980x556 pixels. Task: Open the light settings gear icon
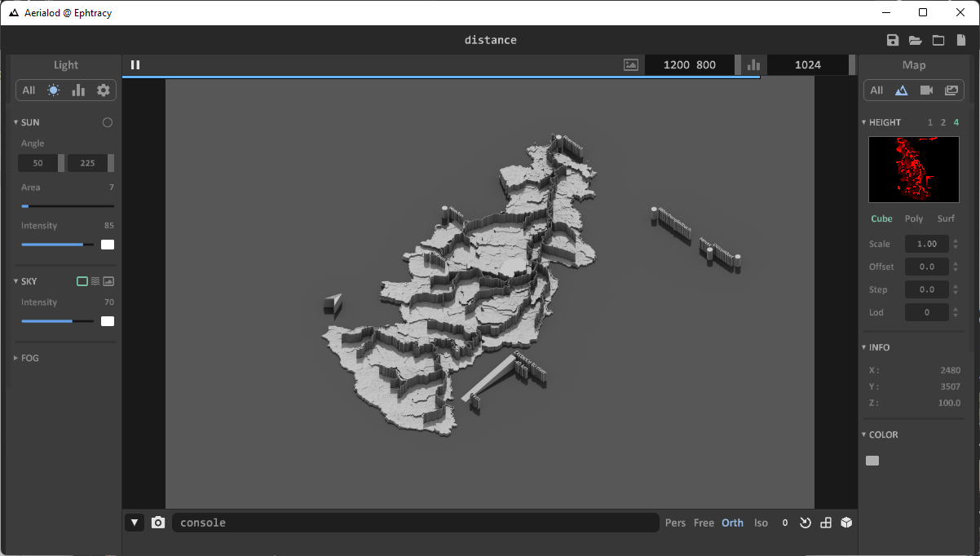[x=103, y=90]
